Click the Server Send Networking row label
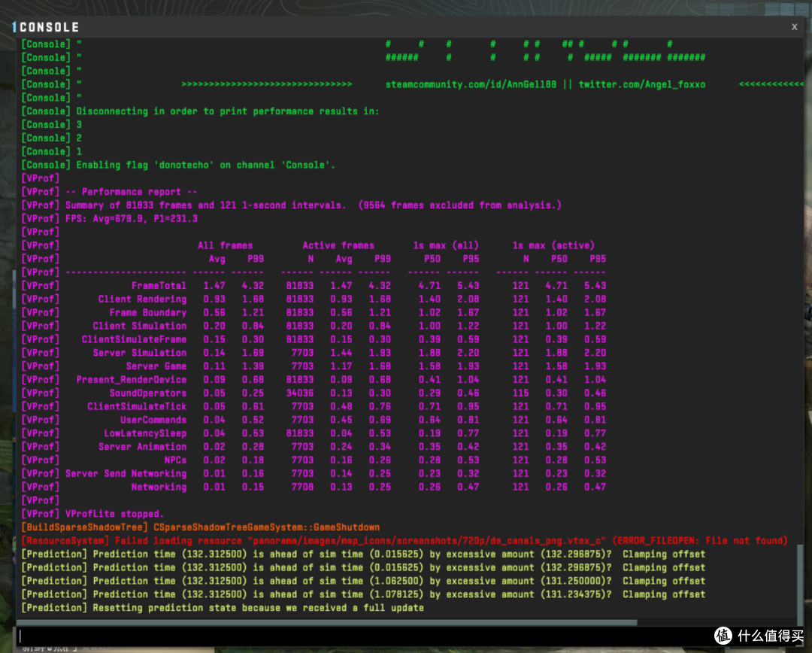The width and height of the screenshot is (812, 653). (x=126, y=474)
